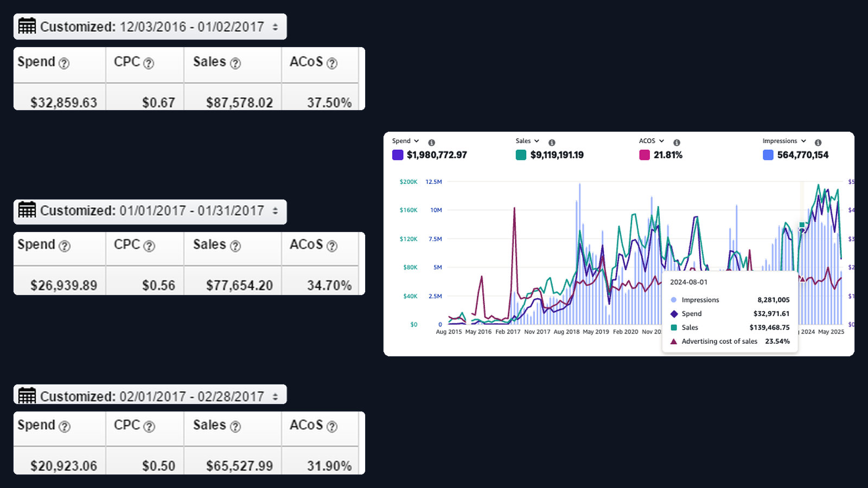Select the 37.50% ACoS value

click(329, 102)
